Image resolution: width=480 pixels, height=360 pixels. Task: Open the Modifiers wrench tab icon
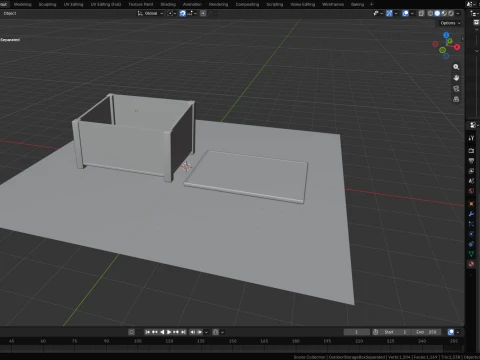coord(471,214)
